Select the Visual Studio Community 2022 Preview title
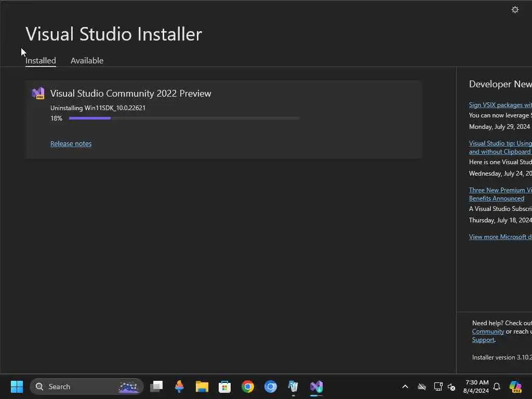Viewport: 532px width, 399px height. tap(130, 94)
